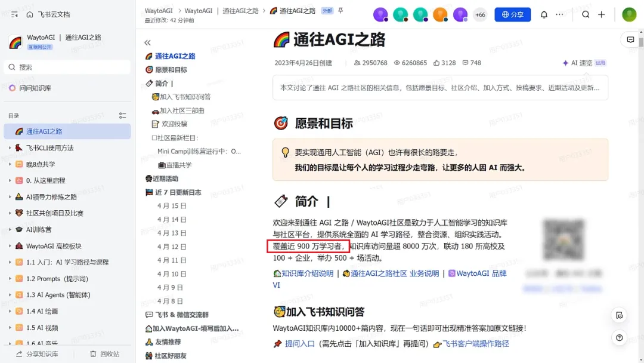Open 飞书客户端操作路径 link

pyautogui.click(x=476, y=344)
